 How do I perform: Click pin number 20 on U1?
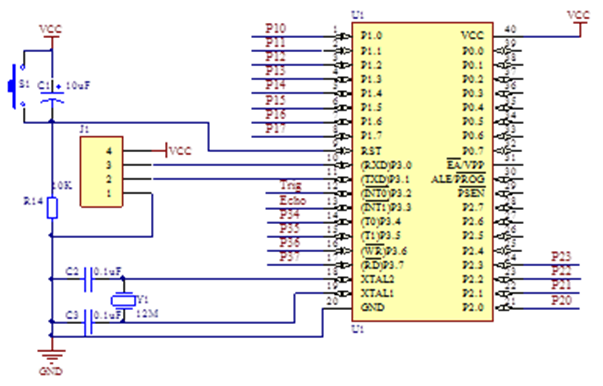point(332,301)
